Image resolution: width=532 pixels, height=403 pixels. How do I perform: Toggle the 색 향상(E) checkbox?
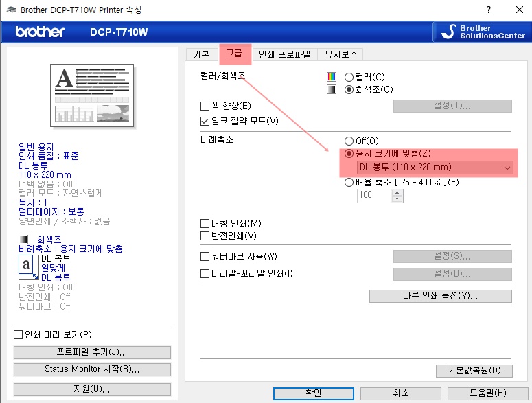point(205,106)
